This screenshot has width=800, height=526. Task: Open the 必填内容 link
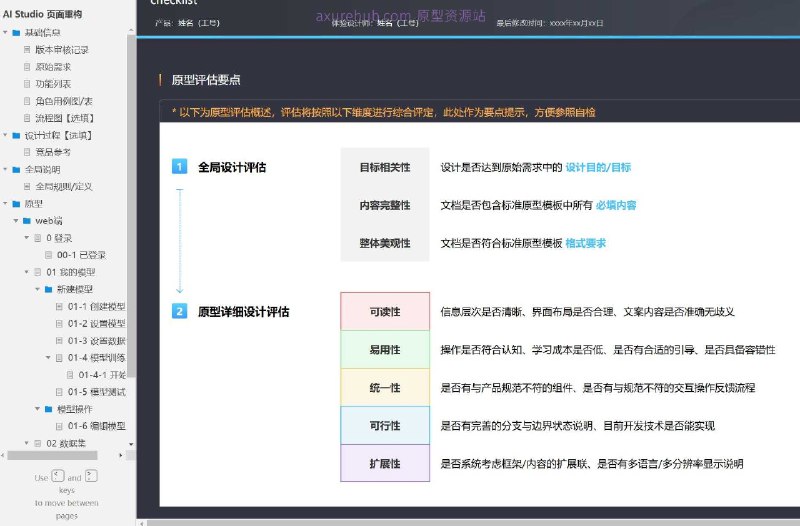click(616, 205)
